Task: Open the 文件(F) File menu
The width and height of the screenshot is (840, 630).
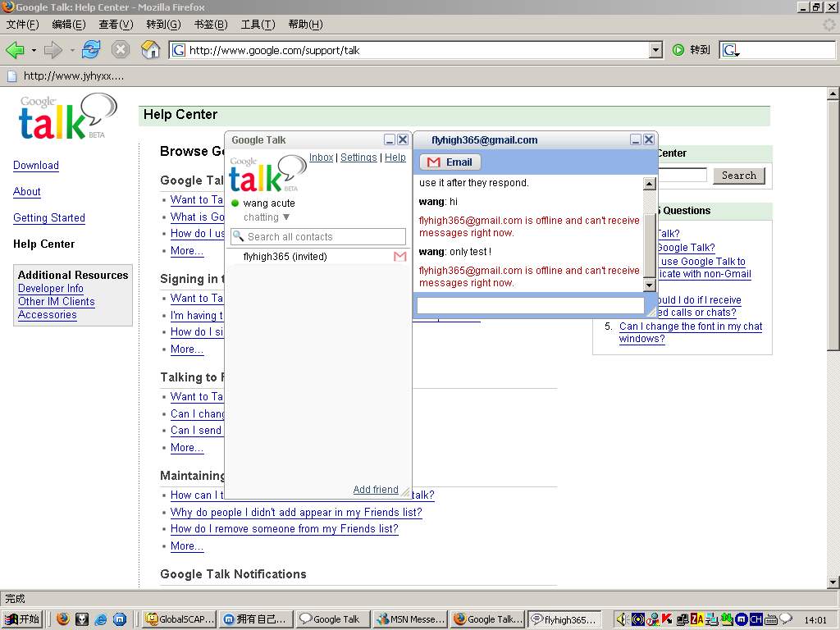Action: 22,24
